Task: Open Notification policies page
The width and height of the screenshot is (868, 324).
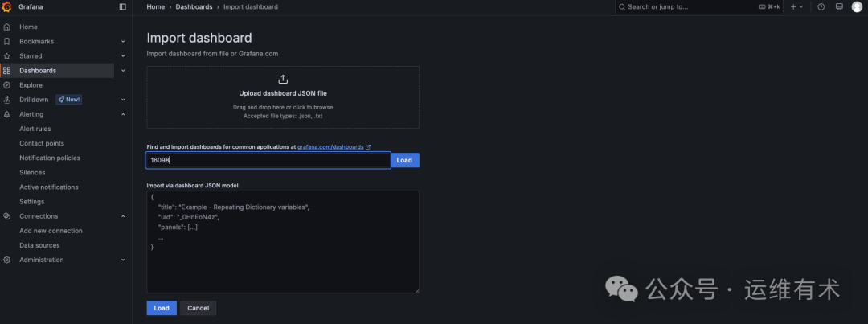Action: pos(50,158)
